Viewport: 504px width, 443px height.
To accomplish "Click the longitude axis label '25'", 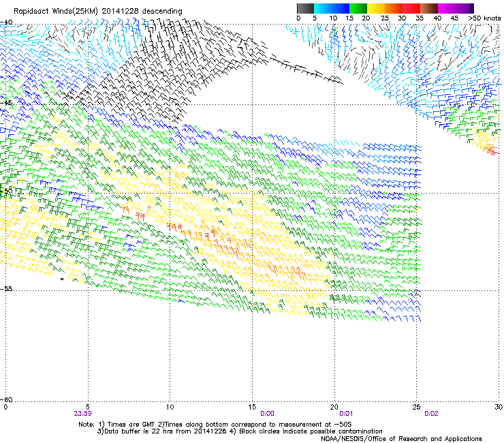I will pos(416,407).
